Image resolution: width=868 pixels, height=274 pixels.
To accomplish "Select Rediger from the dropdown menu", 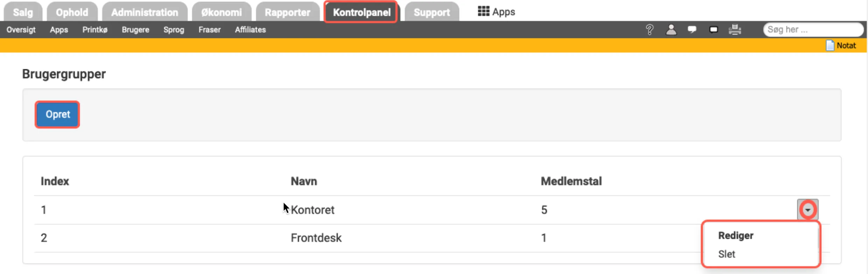I will click(736, 236).
